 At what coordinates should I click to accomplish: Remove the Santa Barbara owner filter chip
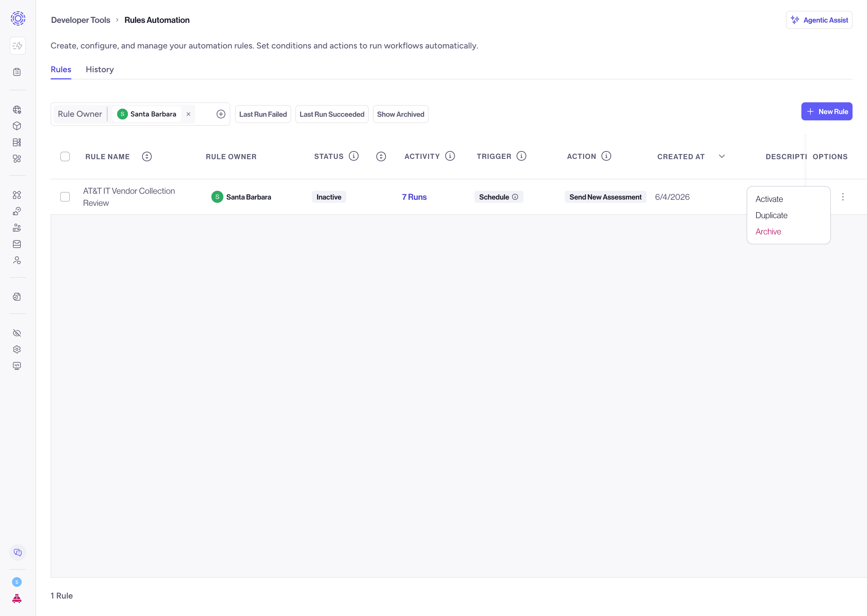pyautogui.click(x=188, y=114)
